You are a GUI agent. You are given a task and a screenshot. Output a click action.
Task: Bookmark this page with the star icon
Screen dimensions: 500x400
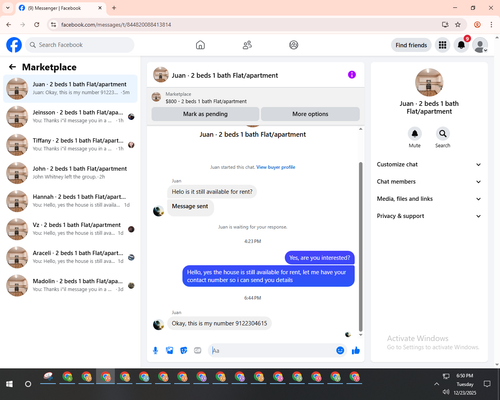pyautogui.click(x=458, y=24)
